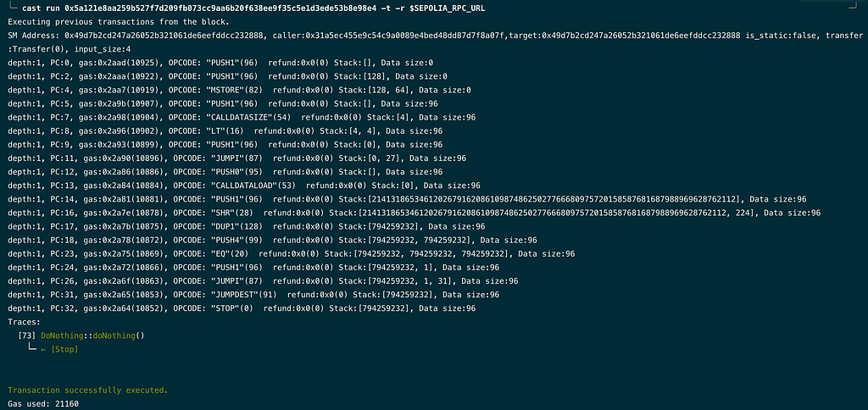This screenshot has width=868, height=410.
Task: Click the DUP1 opcode text
Action: (226, 226)
